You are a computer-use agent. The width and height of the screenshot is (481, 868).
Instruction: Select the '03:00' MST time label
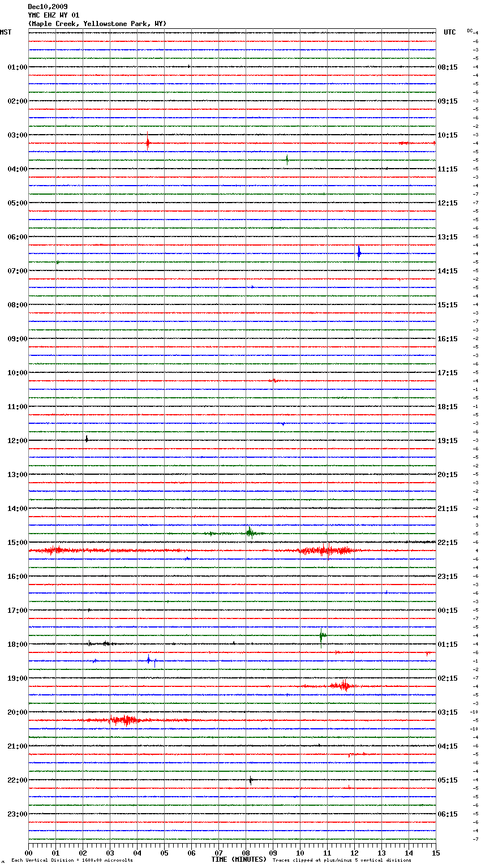[x=18, y=135]
